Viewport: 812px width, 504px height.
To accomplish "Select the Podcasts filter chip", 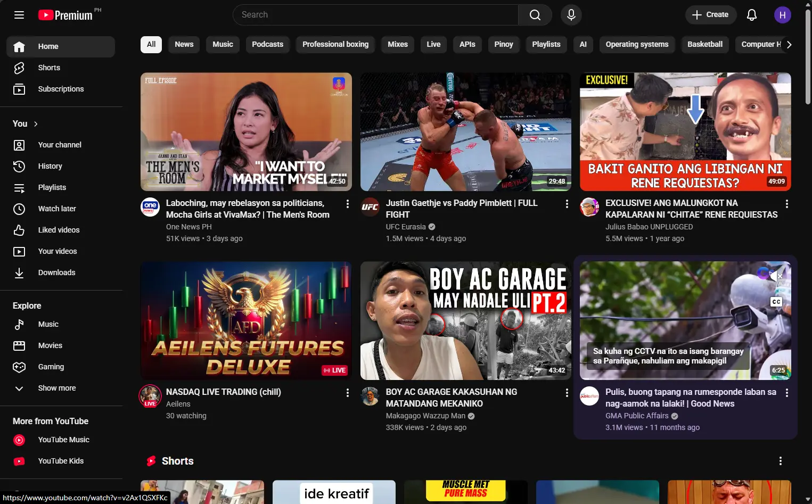I will (268, 45).
